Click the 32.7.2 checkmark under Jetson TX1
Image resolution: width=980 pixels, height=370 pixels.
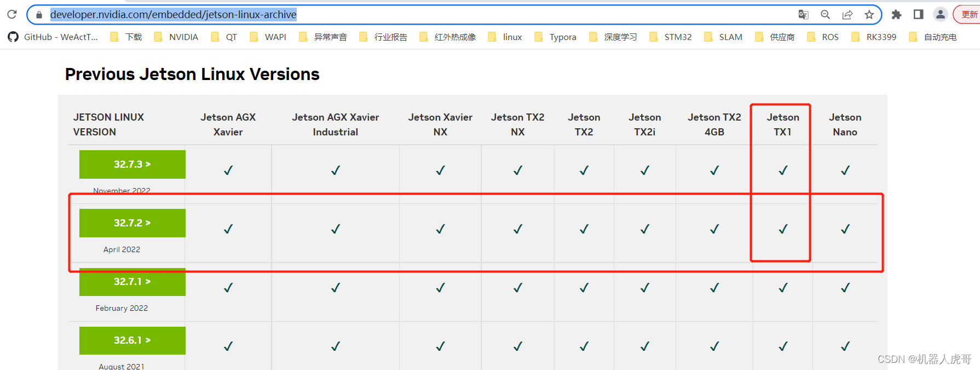[x=783, y=229]
